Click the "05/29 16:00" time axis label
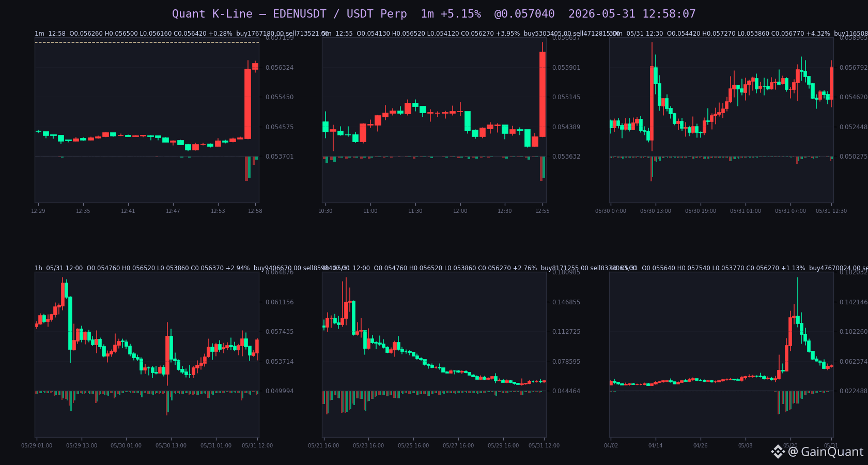868x465 pixels. coord(503,445)
